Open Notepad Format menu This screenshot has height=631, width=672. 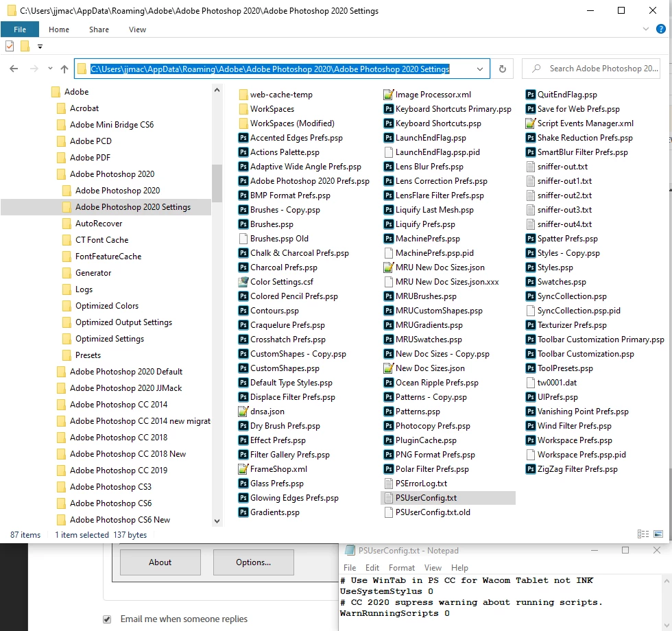click(x=402, y=568)
